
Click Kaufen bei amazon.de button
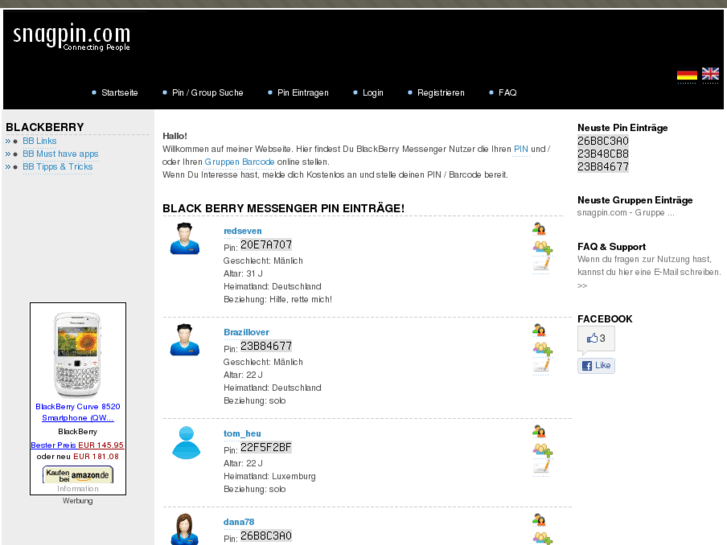[x=78, y=475]
